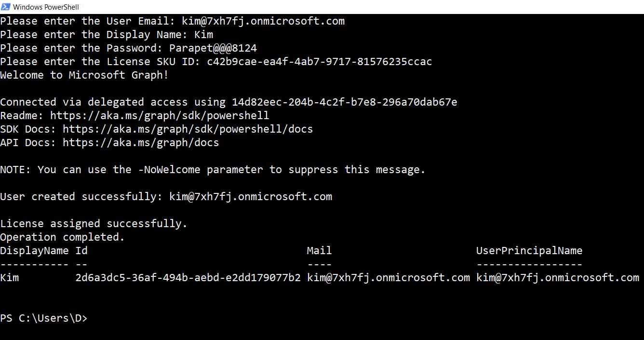Screen dimensions: 644x340
Task: Click the Windows PowerShell window title
Action: [46, 7]
